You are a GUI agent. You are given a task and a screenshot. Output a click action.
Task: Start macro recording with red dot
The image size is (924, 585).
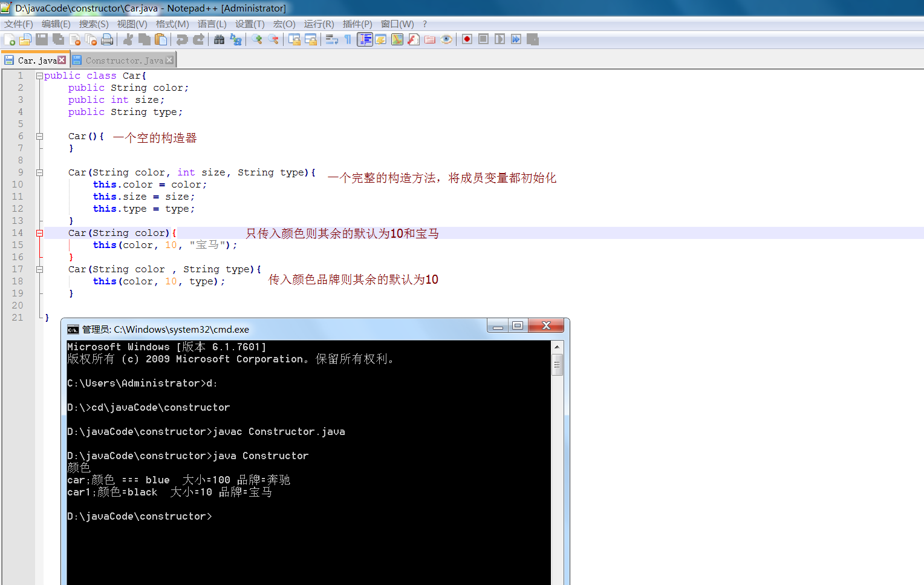point(467,39)
